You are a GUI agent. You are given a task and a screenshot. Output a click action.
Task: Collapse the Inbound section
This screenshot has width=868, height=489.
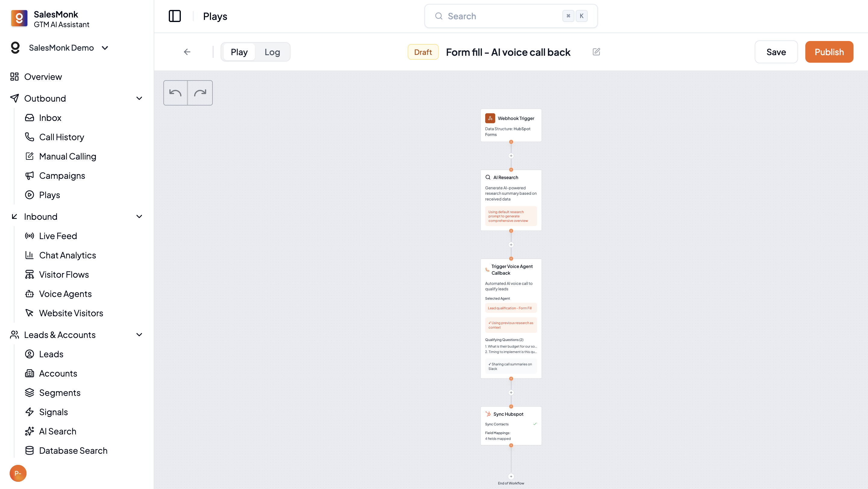(139, 217)
